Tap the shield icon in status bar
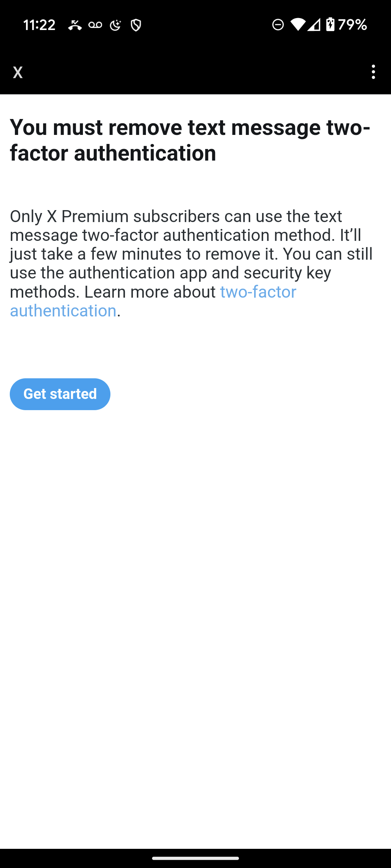The height and width of the screenshot is (868, 391). 136,25
